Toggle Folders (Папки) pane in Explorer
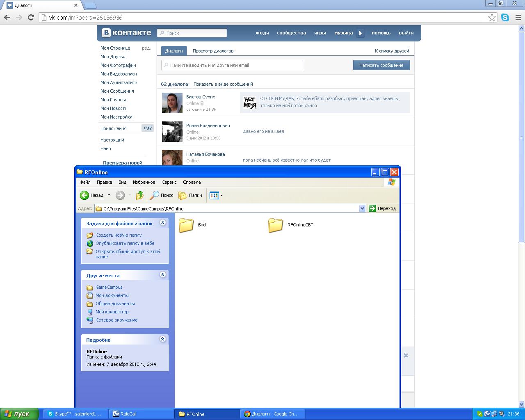This screenshot has width=525, height=420. coord(190,195)
